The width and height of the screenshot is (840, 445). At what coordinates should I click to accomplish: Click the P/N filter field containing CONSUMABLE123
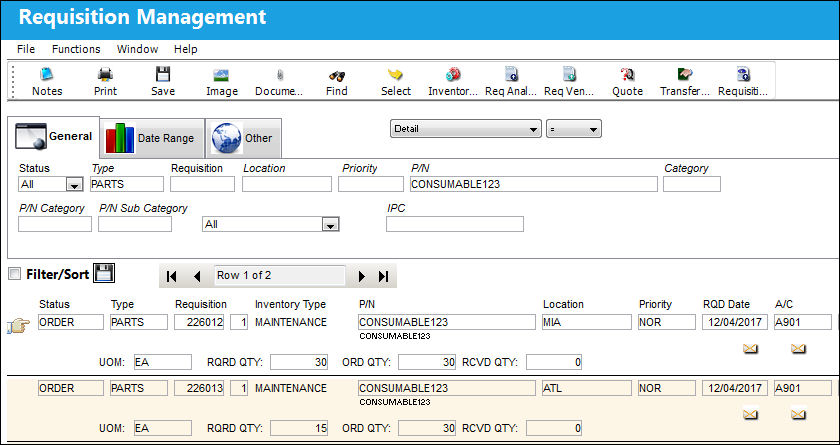click(534, 184)
